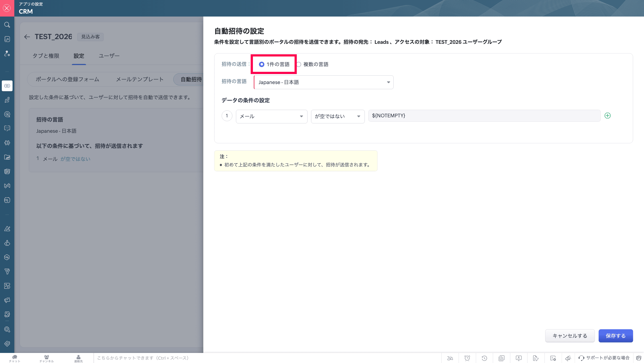644x363 pixels.
Task: Click the back arrow beside TEST_2026
Action: tap(27, 37)
